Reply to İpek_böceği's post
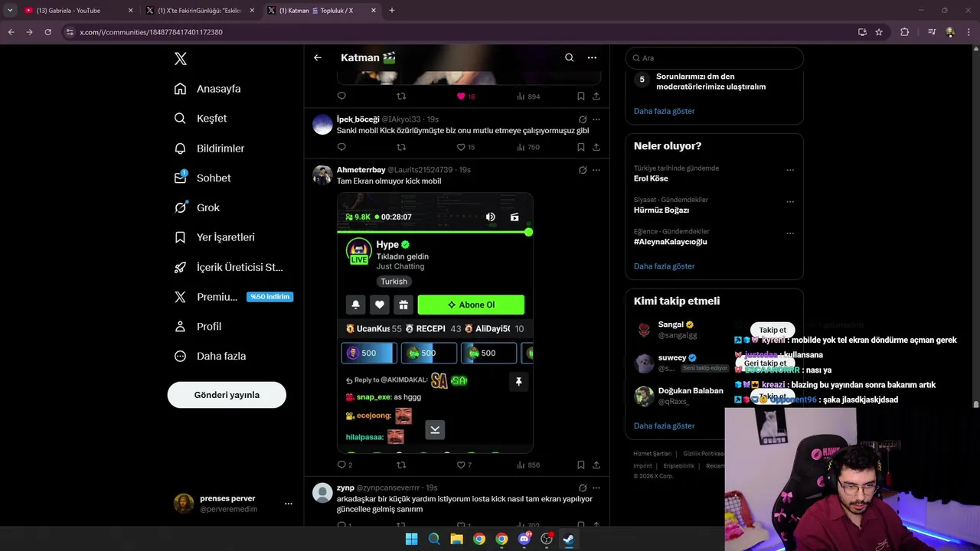 341,147
